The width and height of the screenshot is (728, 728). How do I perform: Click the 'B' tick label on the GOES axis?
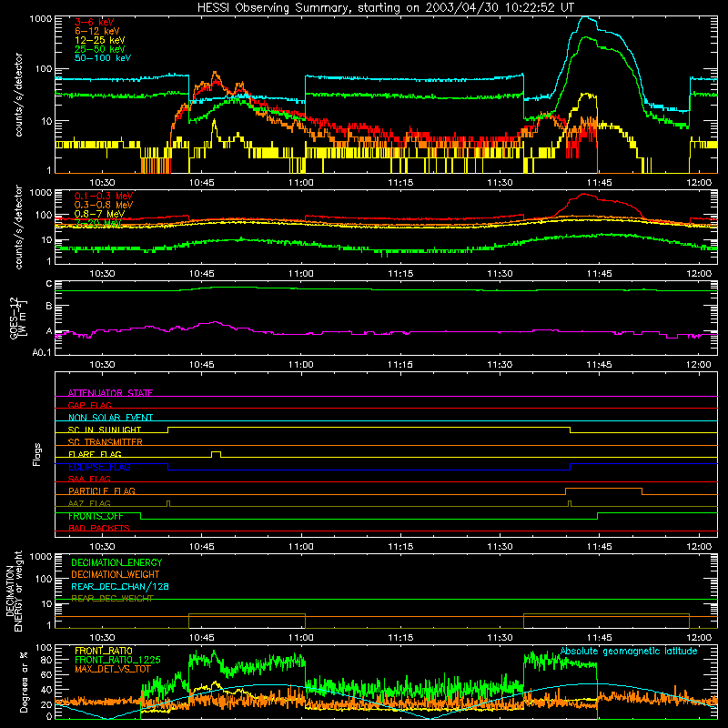coord(49,307)
